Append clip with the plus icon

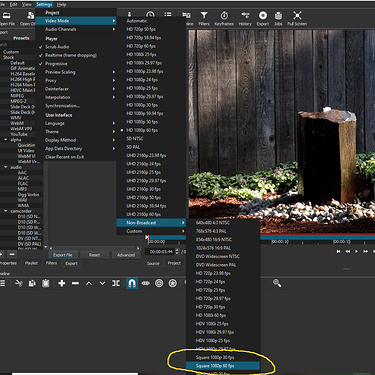(x=62, y=283)
